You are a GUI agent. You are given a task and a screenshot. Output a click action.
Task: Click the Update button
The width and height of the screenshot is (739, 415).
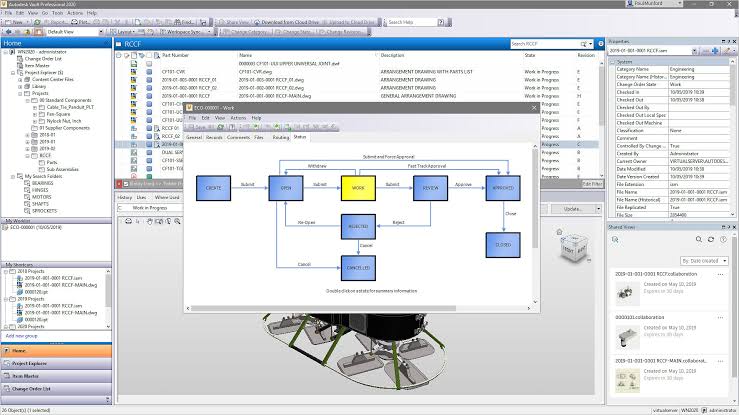[x=572, y=209]
